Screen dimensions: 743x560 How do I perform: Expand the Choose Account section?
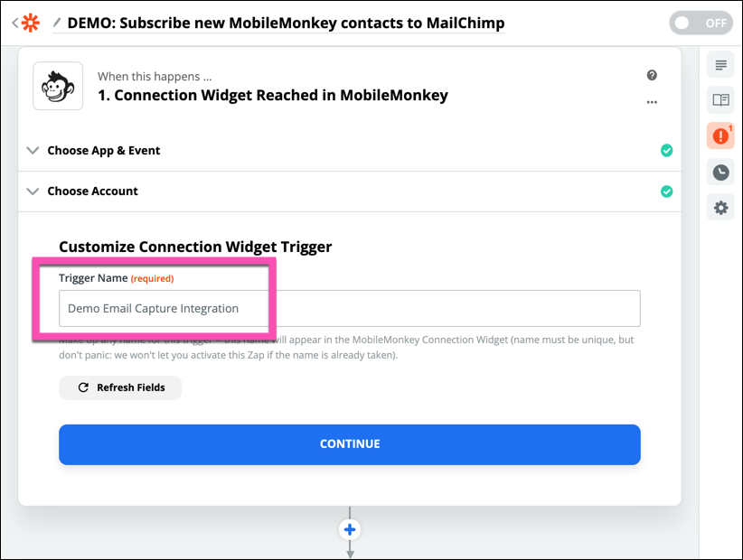click(92, 191)
